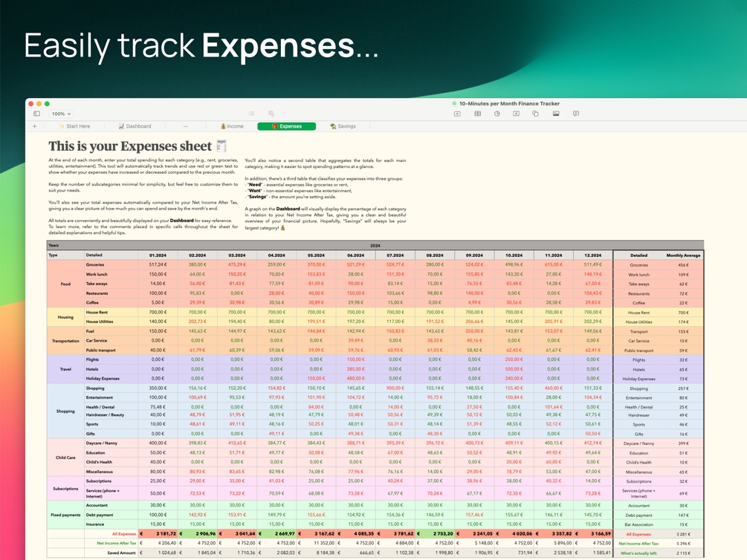
Task: Switch to the Savings sheet tab
Action: pyautogui.click(x=343, y=126)
